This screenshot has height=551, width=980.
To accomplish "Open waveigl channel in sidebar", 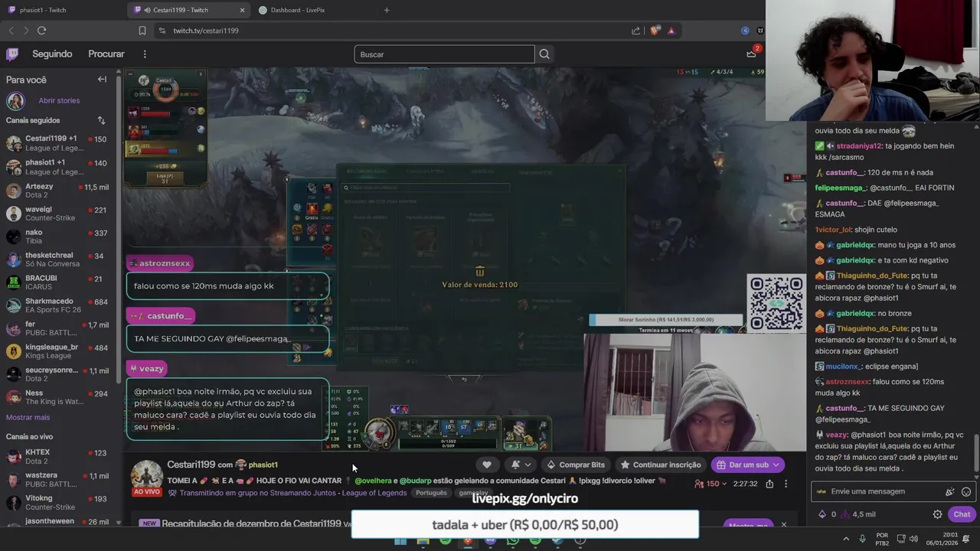I will pyautogui.click(x=59, y=214).
